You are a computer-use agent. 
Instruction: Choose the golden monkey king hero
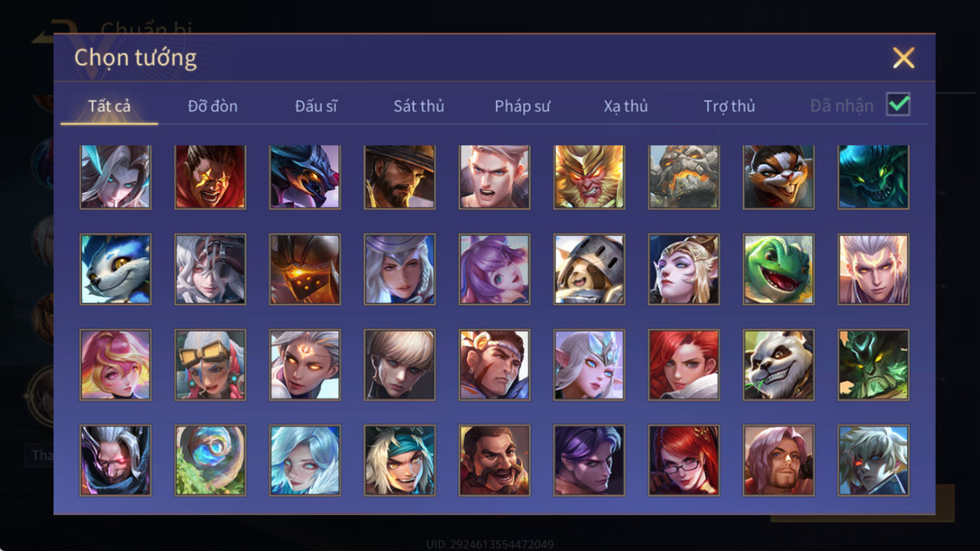click(589, 177)
